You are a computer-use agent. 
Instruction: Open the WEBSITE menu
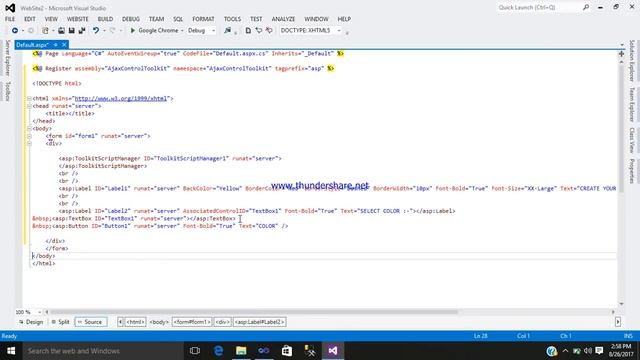coord(78,19)
